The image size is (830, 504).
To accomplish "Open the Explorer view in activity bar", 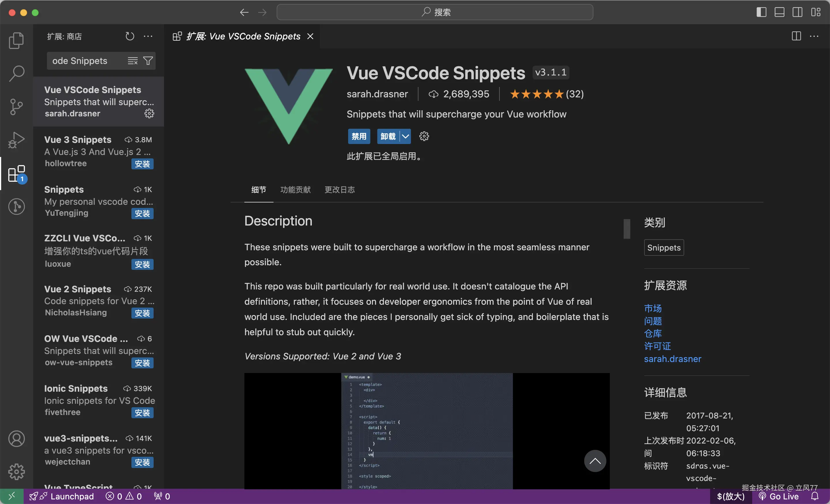I will (16, 40).
